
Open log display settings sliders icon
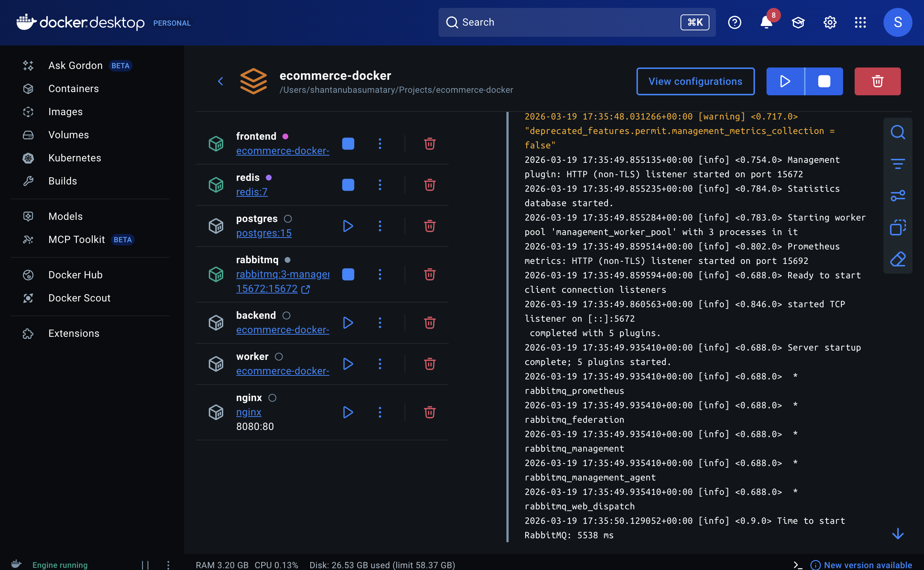[897, 196]
